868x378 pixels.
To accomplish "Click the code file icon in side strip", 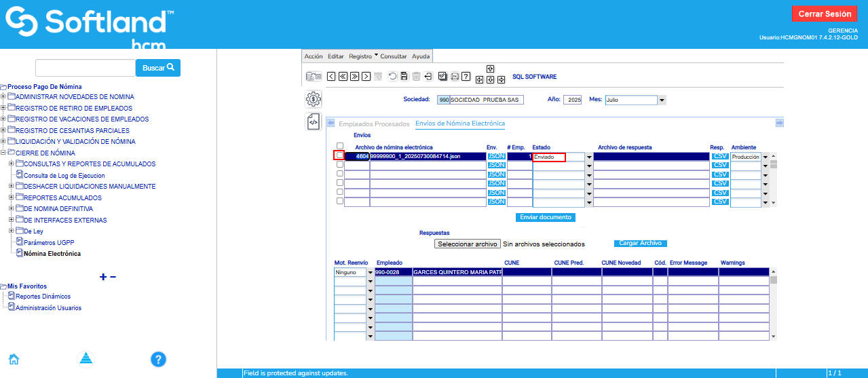I will [314, 122].
